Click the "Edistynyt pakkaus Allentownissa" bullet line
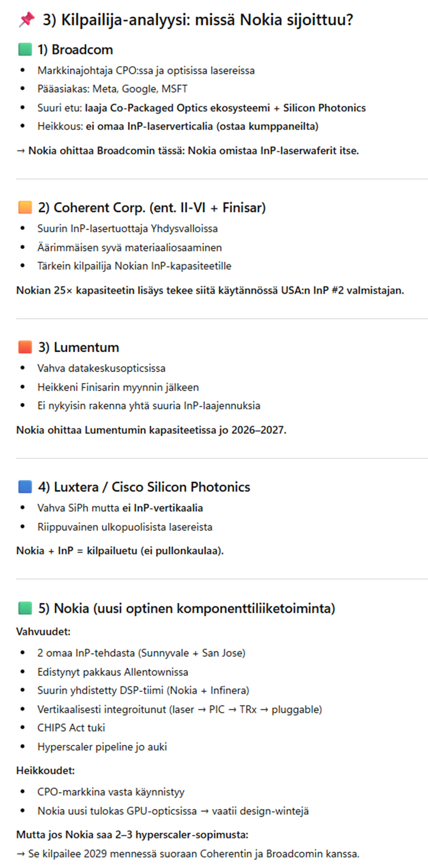Viewport: 428px width, 868px height. [x=113, y=672]
